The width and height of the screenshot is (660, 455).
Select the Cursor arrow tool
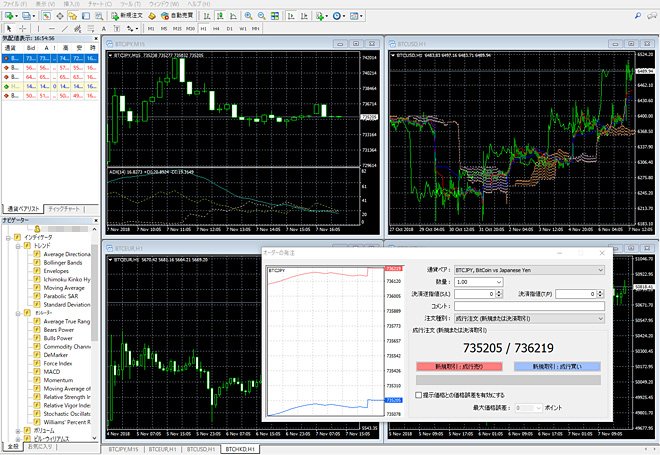point(9,29)
